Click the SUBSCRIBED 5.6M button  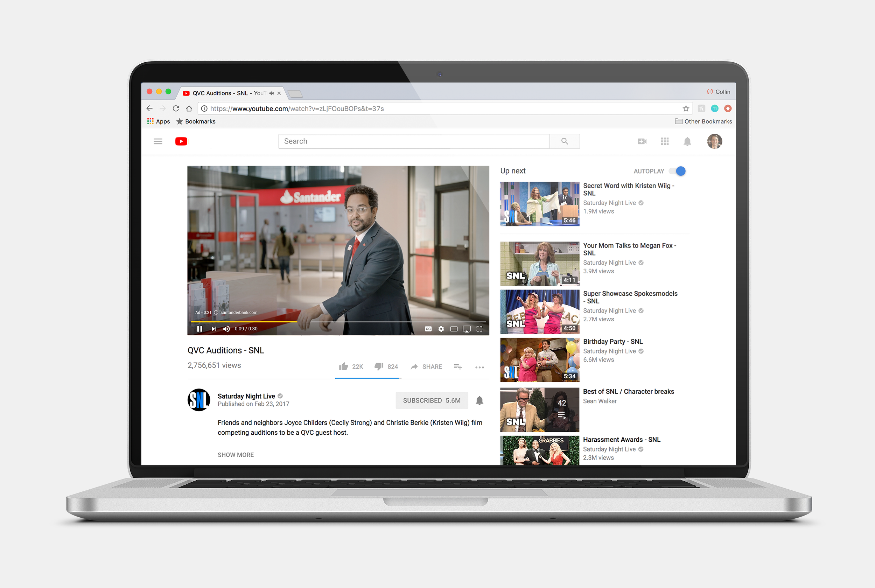[x=432, y=400]
